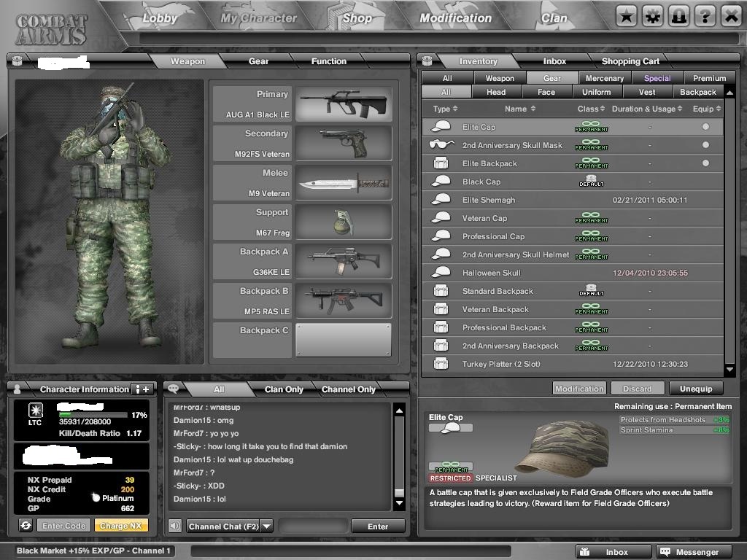The height and width of the screenshot is (560, 747).
Task: Click inventory panel helmet icon
Action: (427, 61)
